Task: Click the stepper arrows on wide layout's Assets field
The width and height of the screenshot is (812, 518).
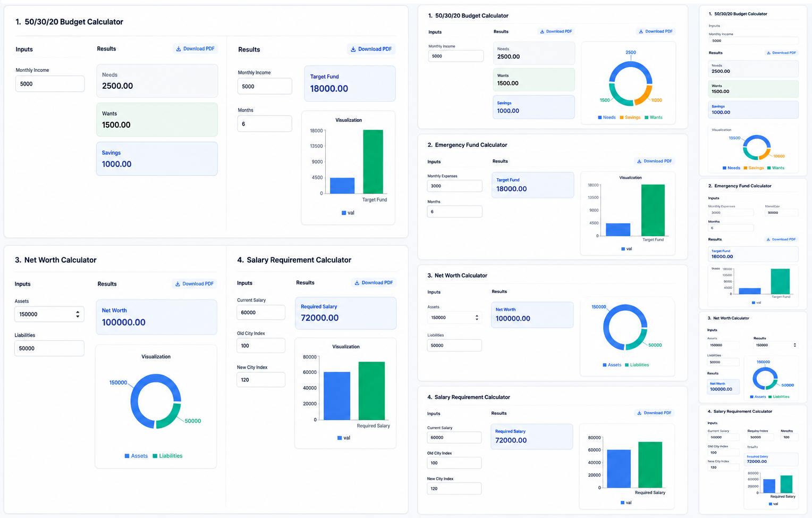Action: click(78, 314)
